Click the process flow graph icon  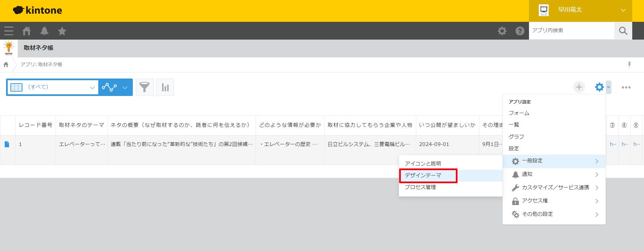(109, 87)
